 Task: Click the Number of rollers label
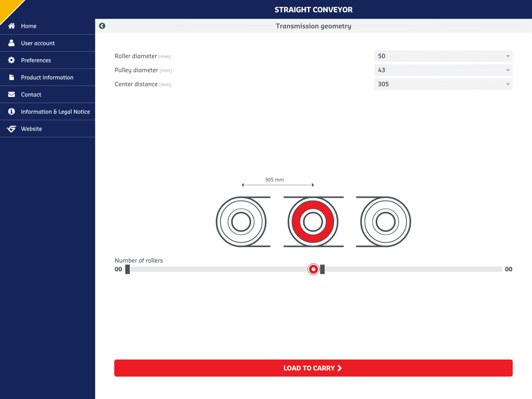pyautogui.click(x=139, y=260)
